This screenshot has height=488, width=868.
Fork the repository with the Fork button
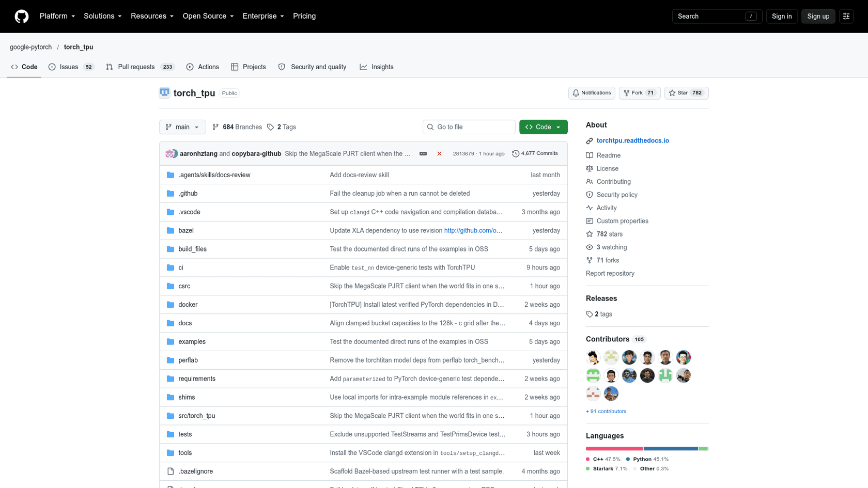pyautogui.click(x=640, y=93)
